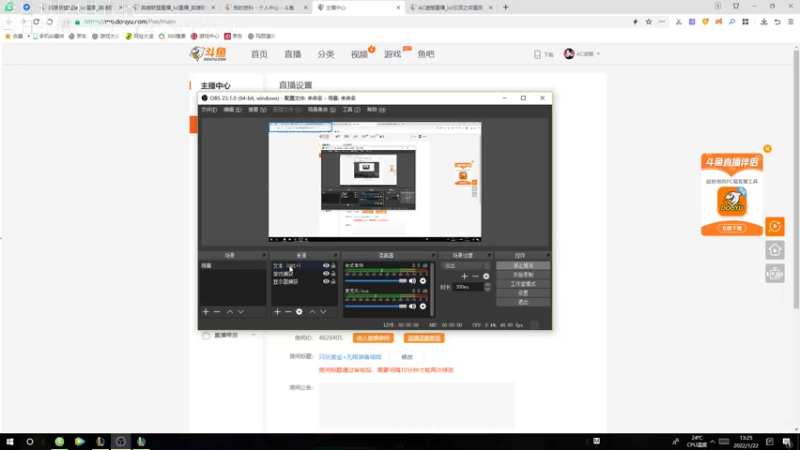Viewport: 800px width, 450px height.
Task: Open the transition type dropdown in OBS
Action: (x=466, y=266)
